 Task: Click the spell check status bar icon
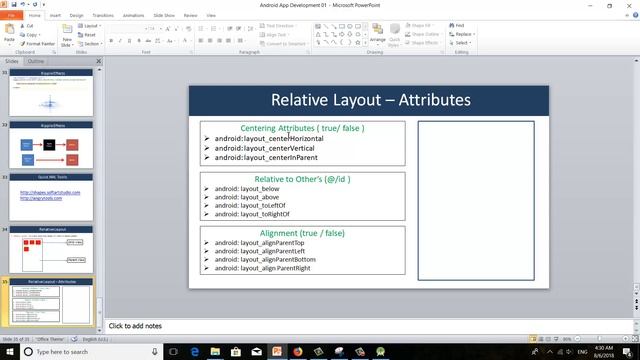click(x=74, y=339)
